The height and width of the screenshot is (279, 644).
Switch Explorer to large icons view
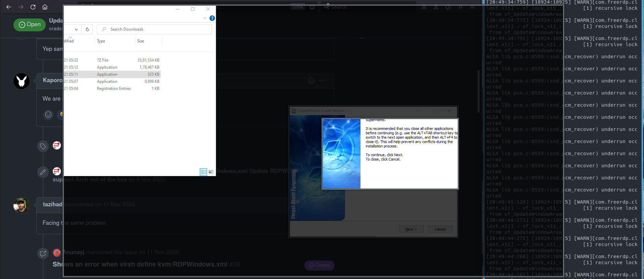211,172
